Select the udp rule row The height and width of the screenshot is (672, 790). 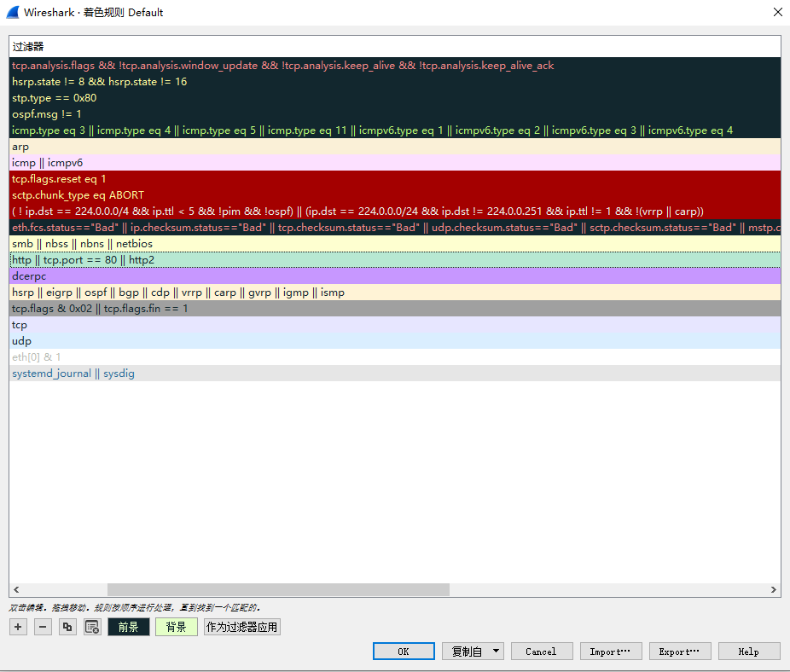(x=395, y=341)
